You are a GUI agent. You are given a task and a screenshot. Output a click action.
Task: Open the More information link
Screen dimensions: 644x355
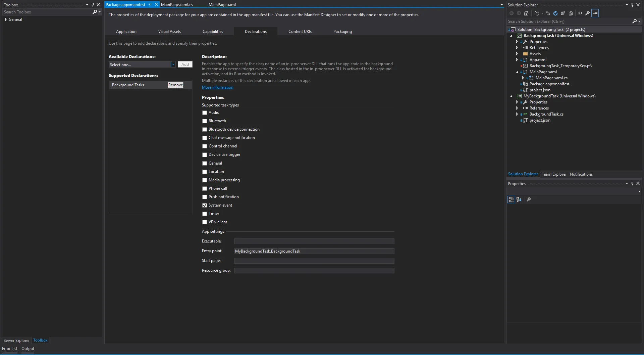pos(217,87)
